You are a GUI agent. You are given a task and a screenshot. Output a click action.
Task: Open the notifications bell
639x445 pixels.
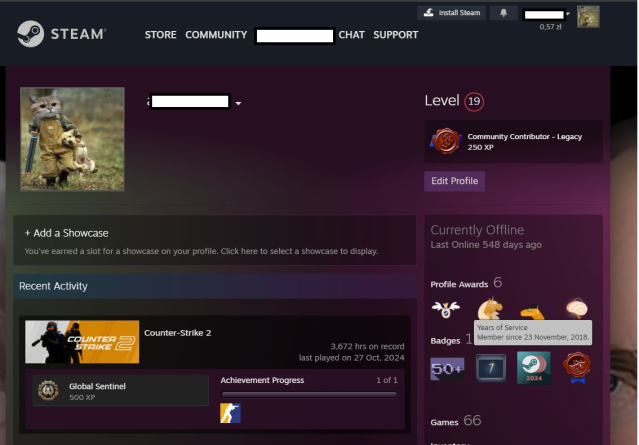503,13
